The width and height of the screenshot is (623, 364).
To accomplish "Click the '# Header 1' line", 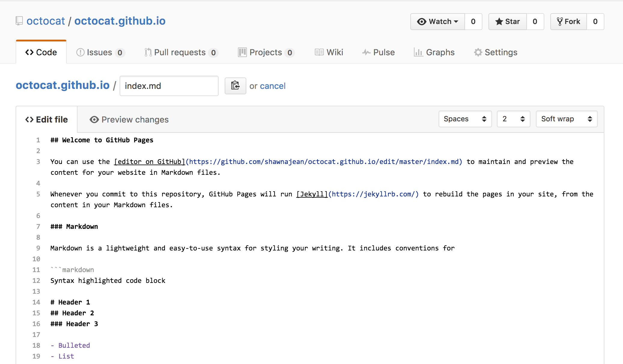I will tap(70, 302).
